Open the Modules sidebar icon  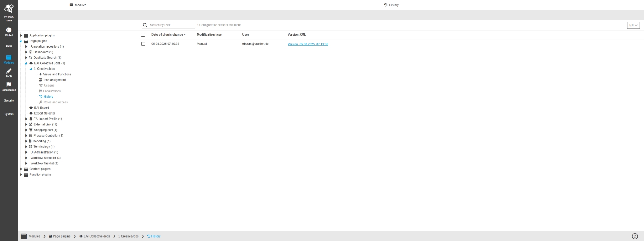click(x=9, y=57)
